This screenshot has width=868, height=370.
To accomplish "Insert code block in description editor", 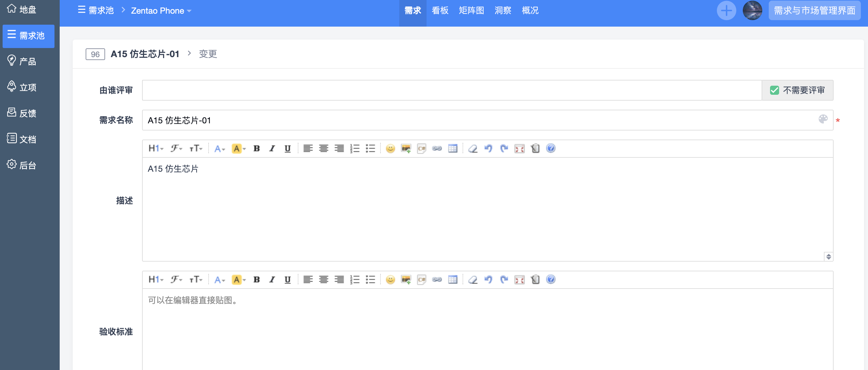I will pyautogui.click(x=421, y=148).
